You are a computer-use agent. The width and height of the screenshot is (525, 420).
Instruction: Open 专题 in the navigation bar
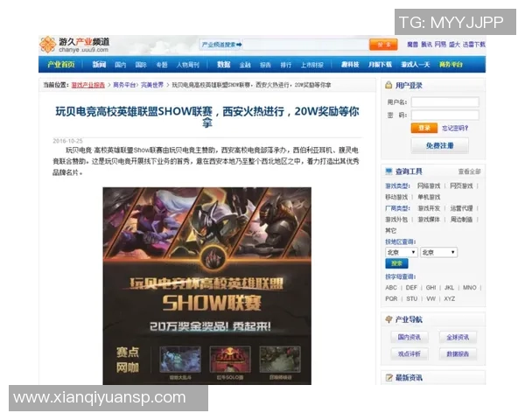click(162, 65)
